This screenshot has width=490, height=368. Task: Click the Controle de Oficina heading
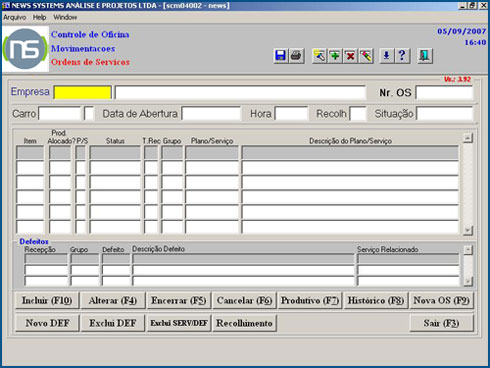[90, 34]
